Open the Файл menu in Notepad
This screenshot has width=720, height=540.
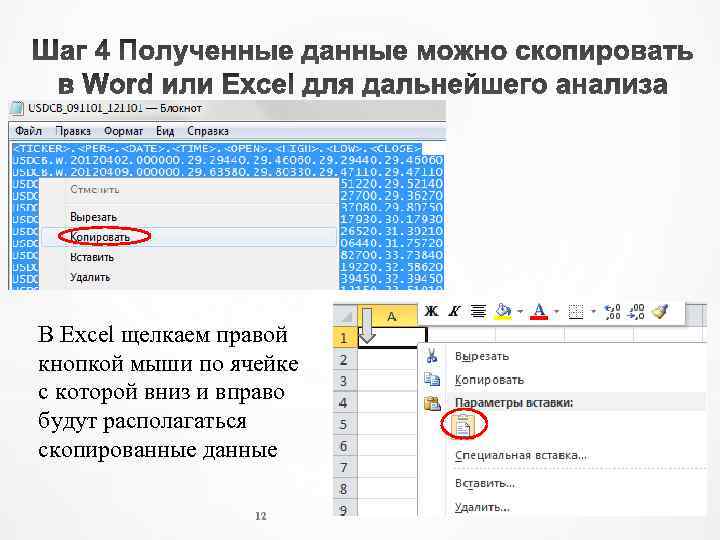pos(28,131)
